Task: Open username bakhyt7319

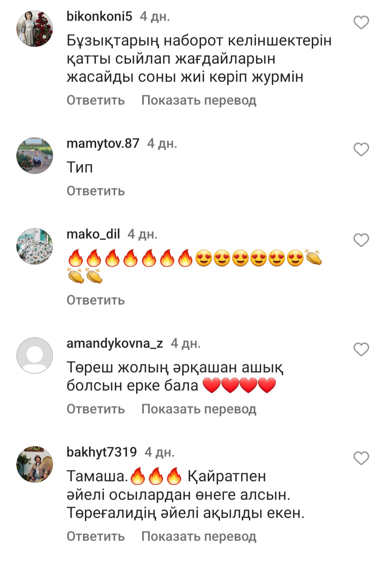Action: click(x=102, y=452)
